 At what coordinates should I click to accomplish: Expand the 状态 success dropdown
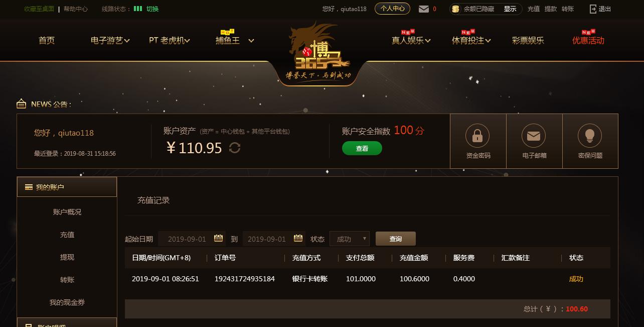pos(350,239)
